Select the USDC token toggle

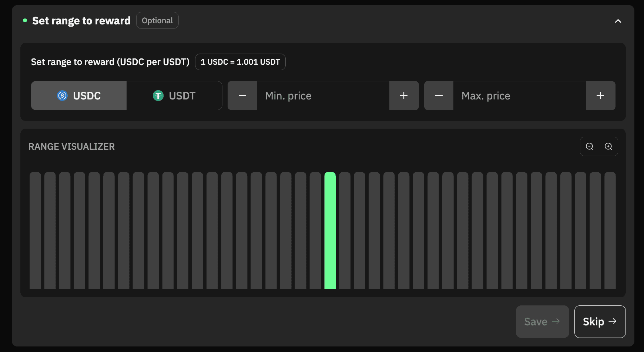pyautogui.click(x=79, y=96)
